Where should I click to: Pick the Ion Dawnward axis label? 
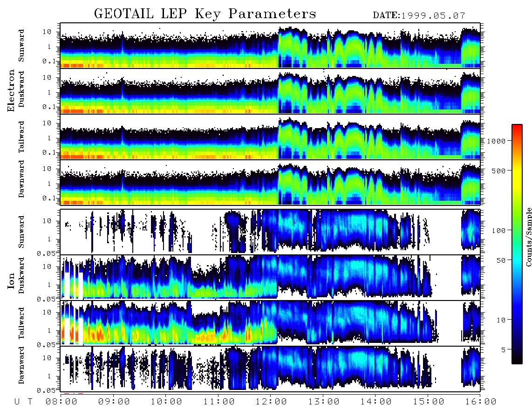tap(21, 365)
